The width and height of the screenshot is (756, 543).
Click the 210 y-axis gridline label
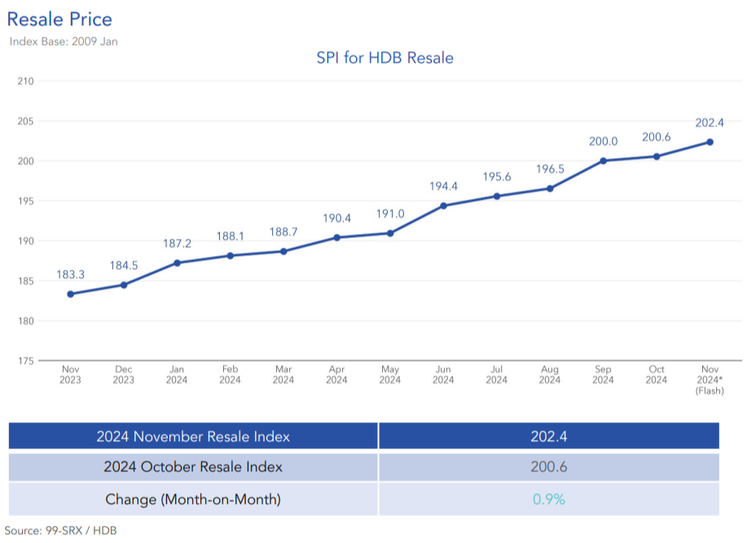25,81
